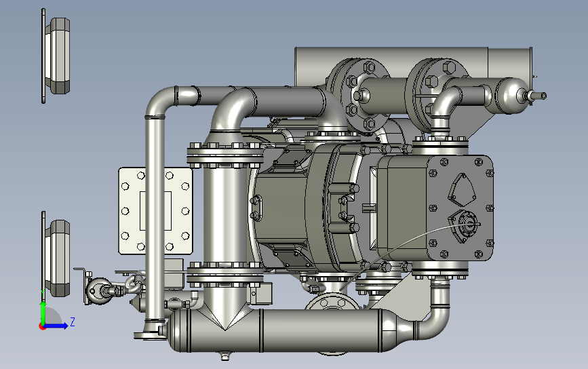Select the rounded end cap with nozzle at top right
Screen dimensions: 588x369
[520, 96]
